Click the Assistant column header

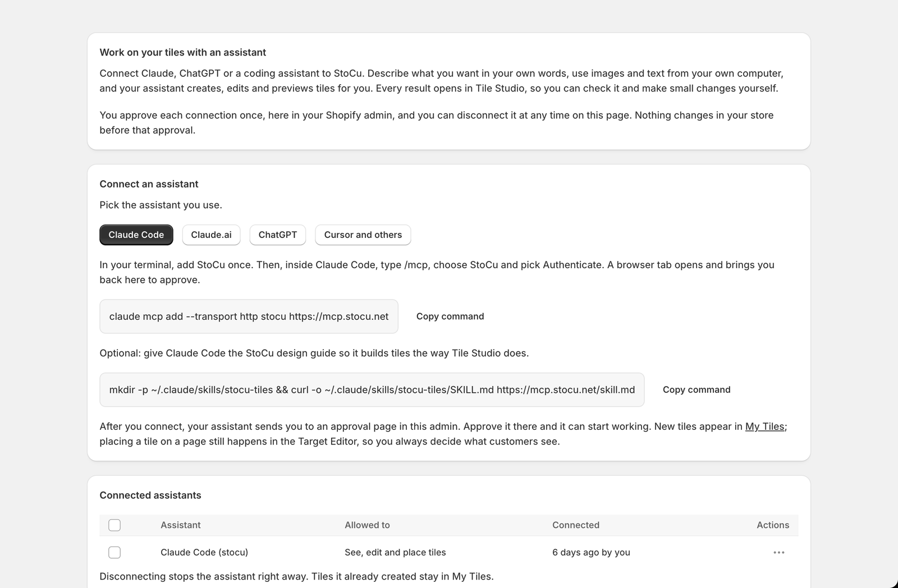click(x=181, y=525)
